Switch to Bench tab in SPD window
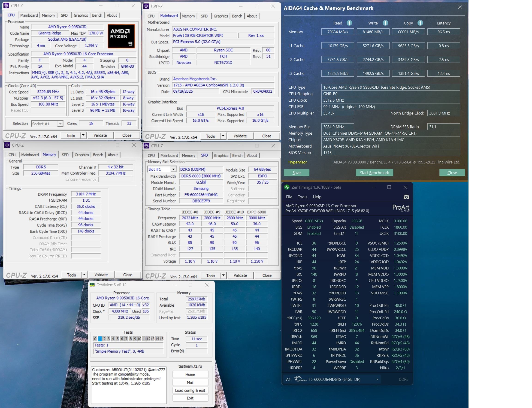This screenshot has width=532, height=408. pos(237,155)
